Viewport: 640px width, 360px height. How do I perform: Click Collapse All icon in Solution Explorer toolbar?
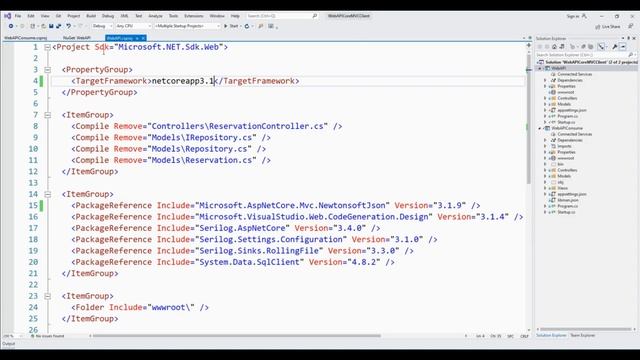pos(583,47)
